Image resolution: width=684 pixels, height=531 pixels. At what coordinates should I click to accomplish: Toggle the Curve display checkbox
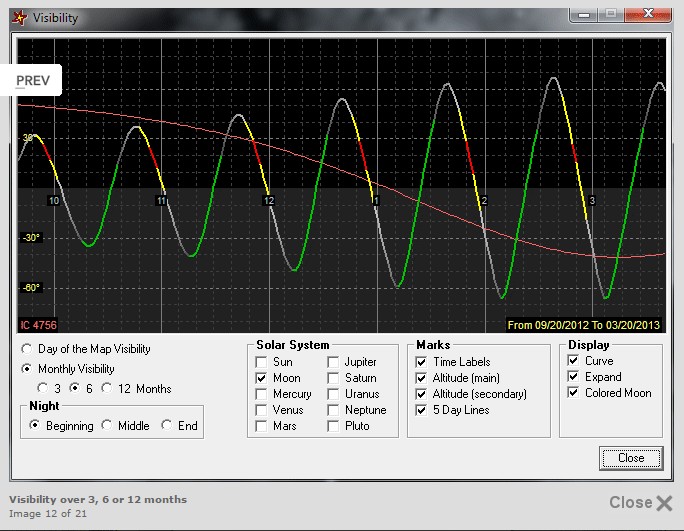click(574, 360)
